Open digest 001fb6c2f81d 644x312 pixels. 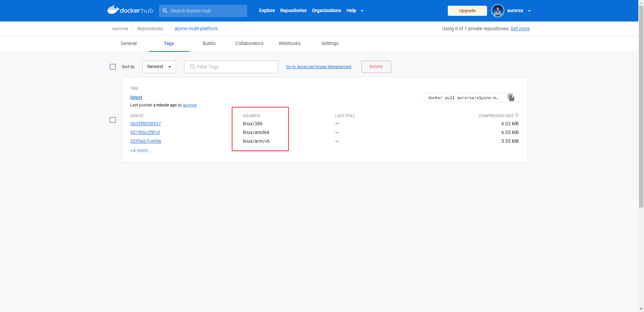145,132
